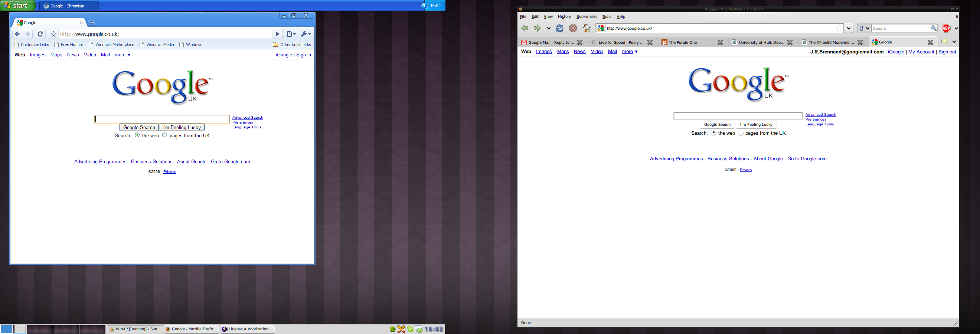The height and width of the screenshot is (334, 980).
Task: Go forward in Firefox with green arrow
Action: tap(537, 28)
